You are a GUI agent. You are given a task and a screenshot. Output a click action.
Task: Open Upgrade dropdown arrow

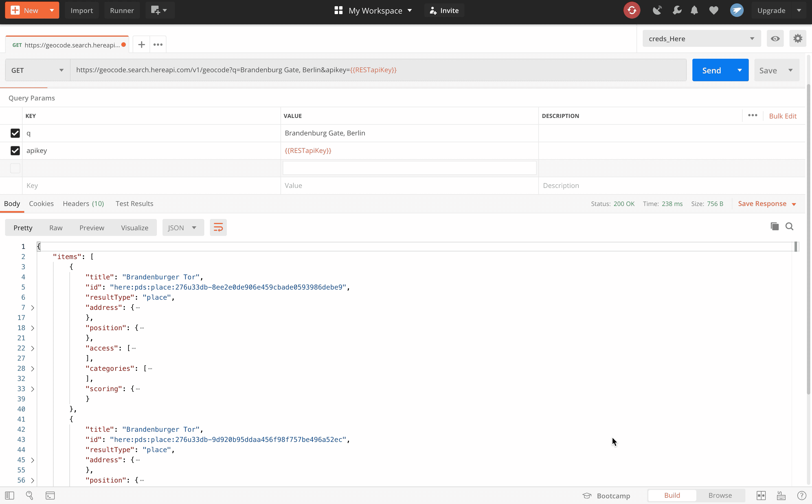[x=799, y=10]
